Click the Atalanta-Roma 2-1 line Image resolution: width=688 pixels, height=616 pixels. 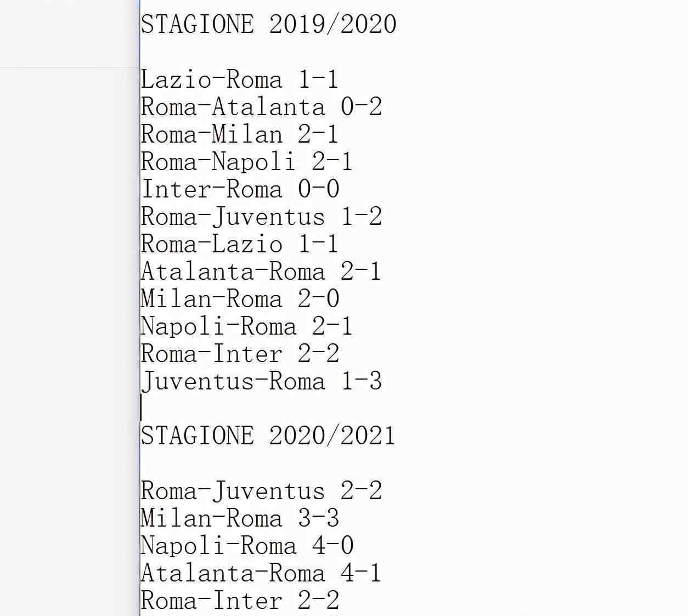click(261, 272)
